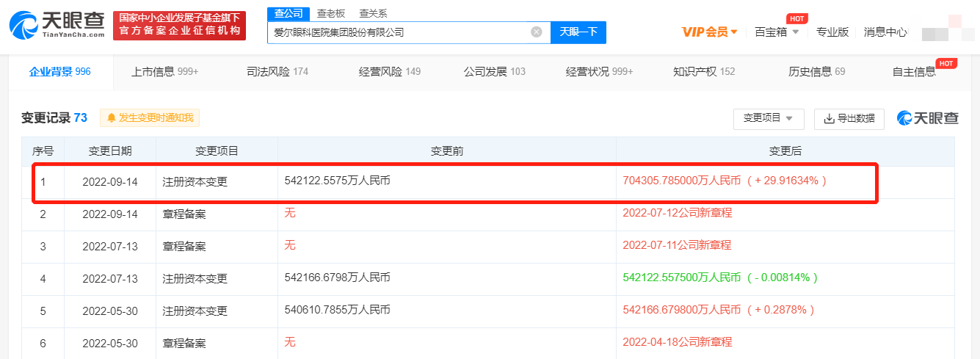This screenshot has height=359, width=980.
Task: Click 注册资本变更 in row 4
Action: [195, 278]
